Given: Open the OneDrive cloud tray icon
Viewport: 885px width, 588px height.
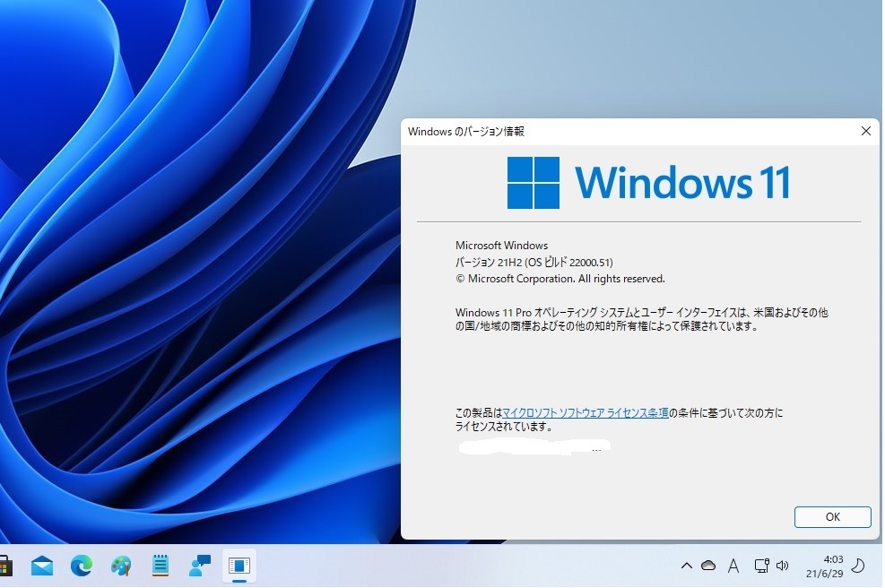Looking at the screenshot, I should click(x=708, y=566).
